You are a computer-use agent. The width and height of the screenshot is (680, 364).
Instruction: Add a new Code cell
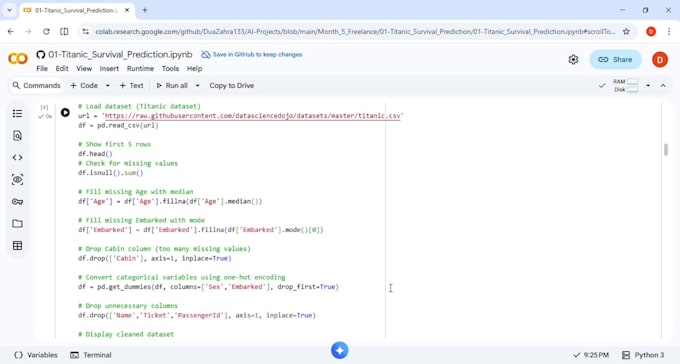pyautogui.click(x=84, y=85)
